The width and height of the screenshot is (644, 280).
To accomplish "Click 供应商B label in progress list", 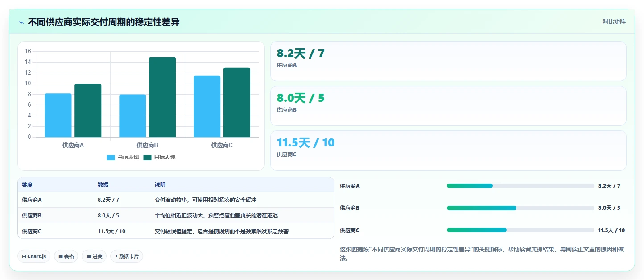I will [350, 208].
